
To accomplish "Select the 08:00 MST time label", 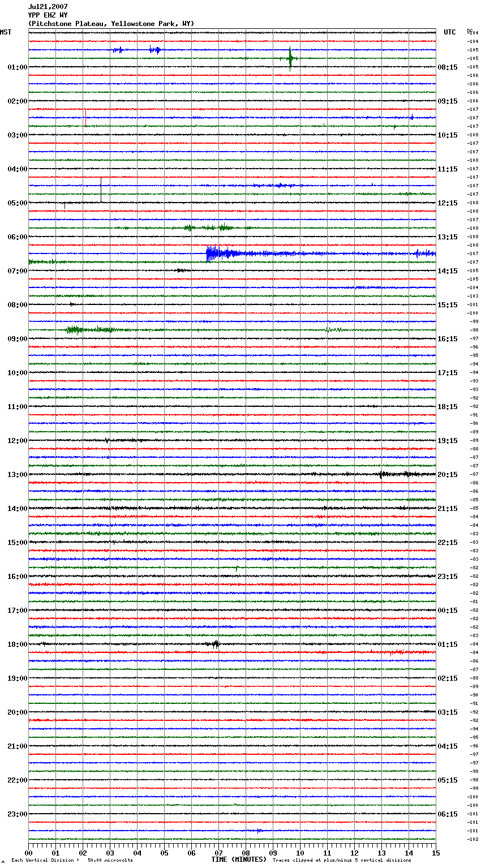I will [x=17, y=305].
